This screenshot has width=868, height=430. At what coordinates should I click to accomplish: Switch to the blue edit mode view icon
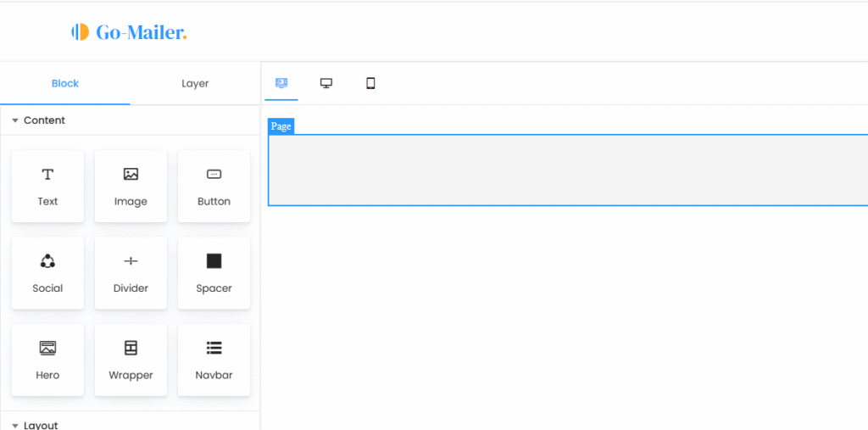click(x=281, y=83)
